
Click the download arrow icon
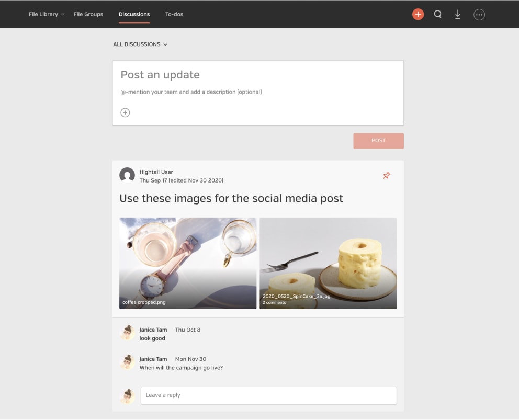pyautogui.click(x=458, y=15)
